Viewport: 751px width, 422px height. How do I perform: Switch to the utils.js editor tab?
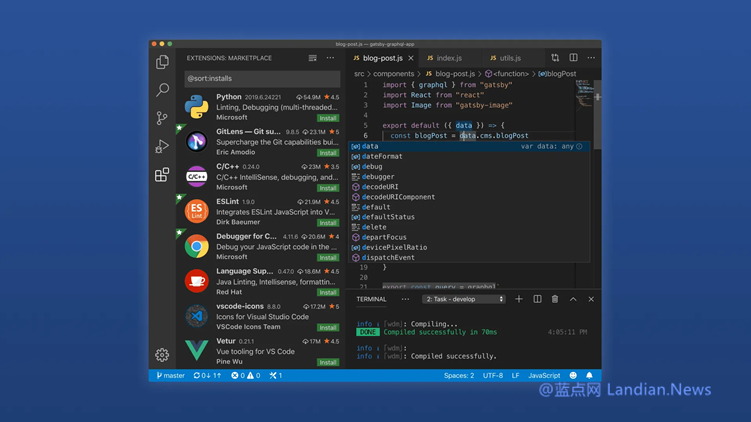pos(509,58)
